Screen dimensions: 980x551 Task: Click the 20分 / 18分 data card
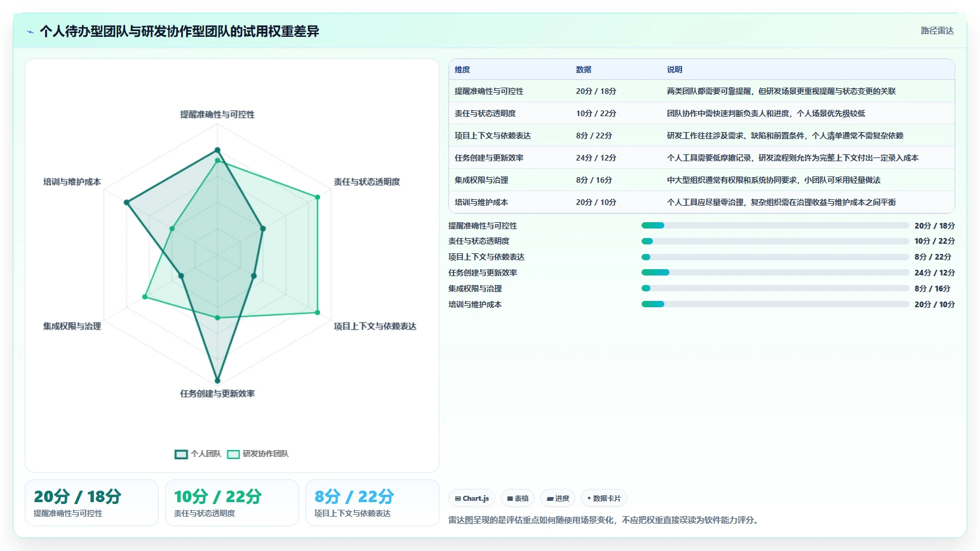91,503
